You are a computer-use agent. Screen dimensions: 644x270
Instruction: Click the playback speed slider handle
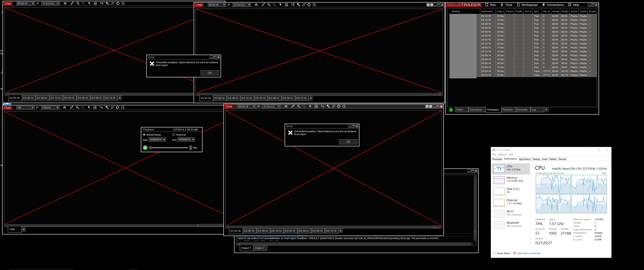point(151,148)
